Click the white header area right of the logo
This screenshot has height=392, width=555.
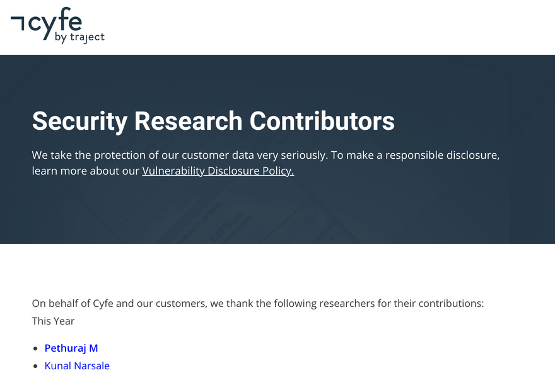[329, 27]
